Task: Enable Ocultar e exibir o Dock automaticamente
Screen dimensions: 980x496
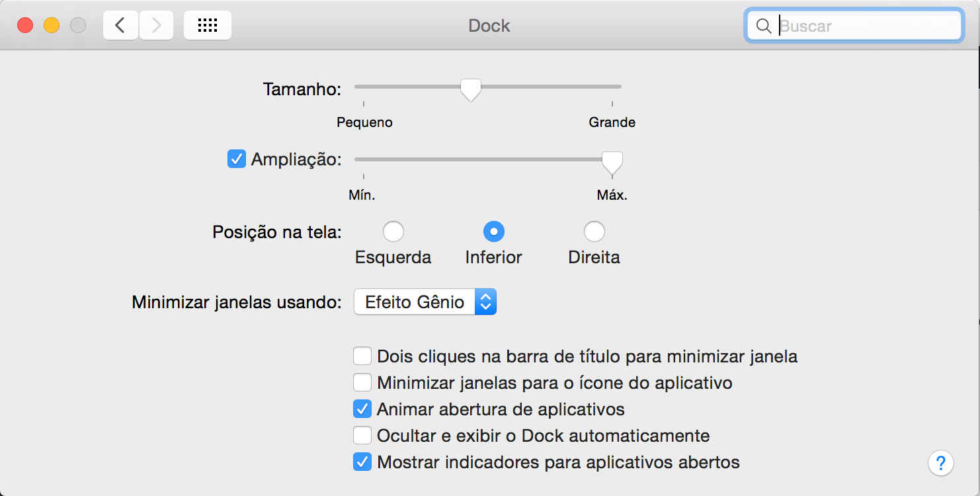Action: coord(362,436)
